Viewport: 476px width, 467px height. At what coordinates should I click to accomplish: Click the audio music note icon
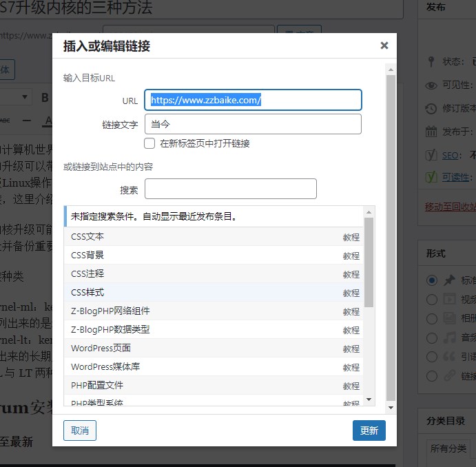pyautogui.click(x=450, y=338)
